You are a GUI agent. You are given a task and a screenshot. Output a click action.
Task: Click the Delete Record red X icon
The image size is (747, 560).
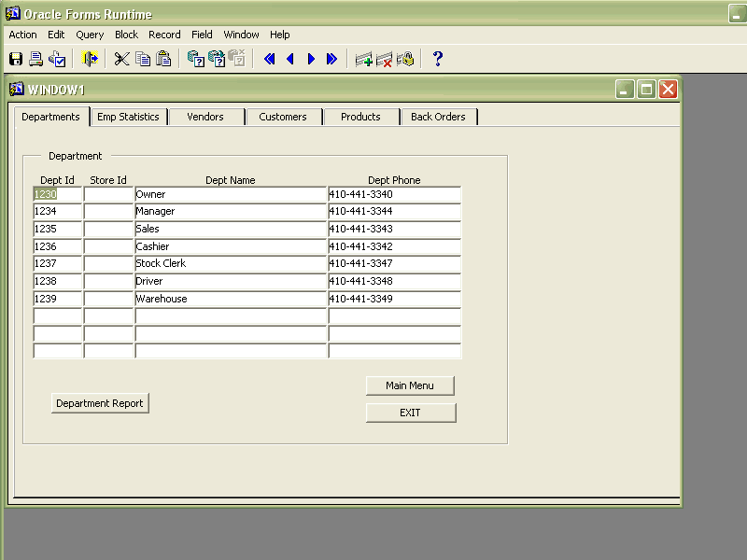(x=384, y=59)
